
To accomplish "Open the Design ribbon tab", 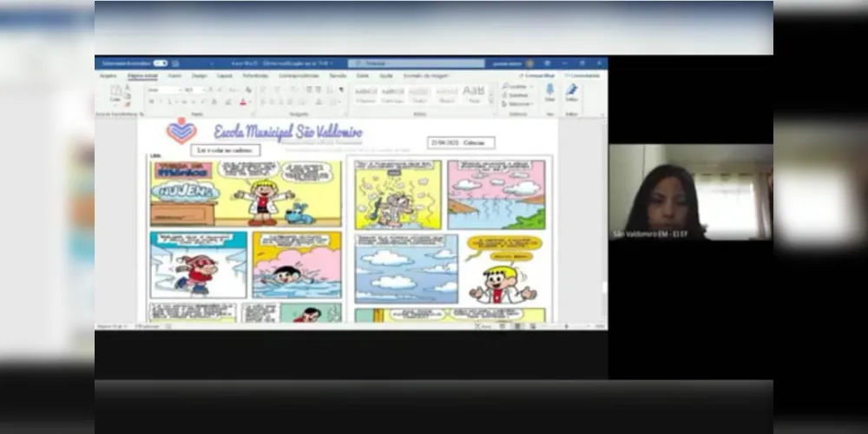I will tap(200, 76).
